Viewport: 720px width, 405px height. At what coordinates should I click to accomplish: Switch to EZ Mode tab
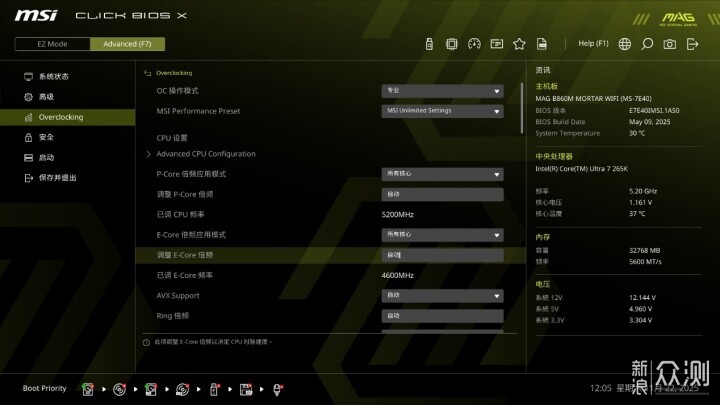click(52, 44)
